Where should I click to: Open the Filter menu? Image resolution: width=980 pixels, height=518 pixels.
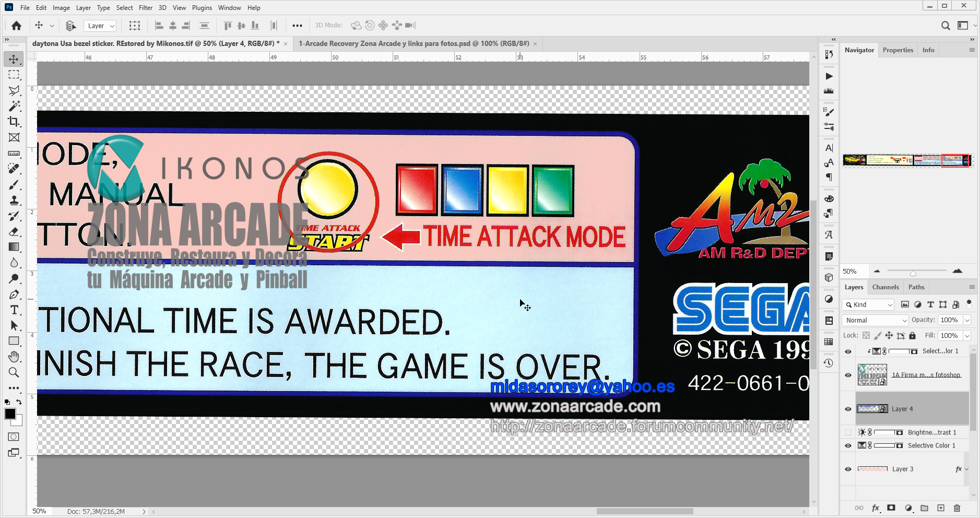click(145, 8)
